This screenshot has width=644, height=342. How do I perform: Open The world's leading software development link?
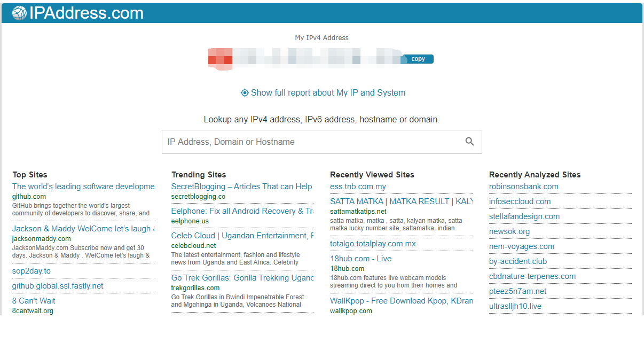(83, 186)
